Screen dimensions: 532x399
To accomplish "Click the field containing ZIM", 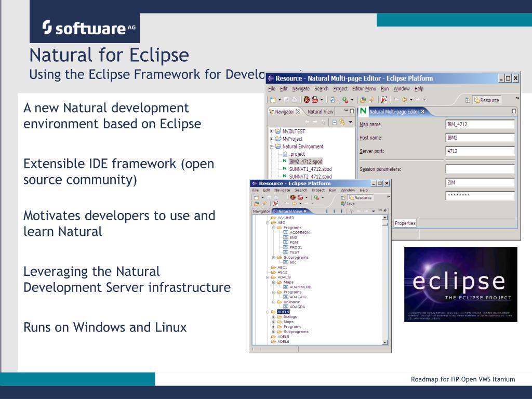I will 480,182.
